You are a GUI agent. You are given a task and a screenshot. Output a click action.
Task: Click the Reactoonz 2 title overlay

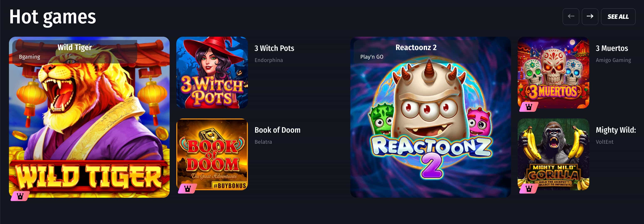click(x=416, y=47)
